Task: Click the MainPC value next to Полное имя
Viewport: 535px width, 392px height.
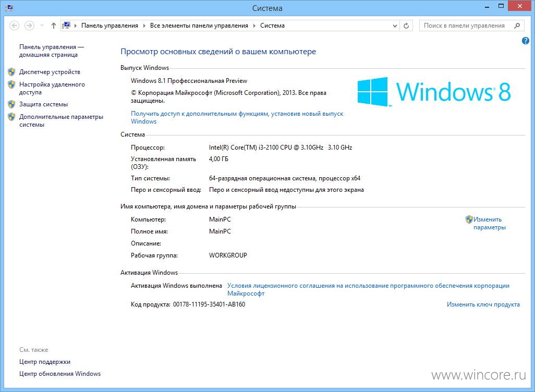Action: click(x=220, y=231)
